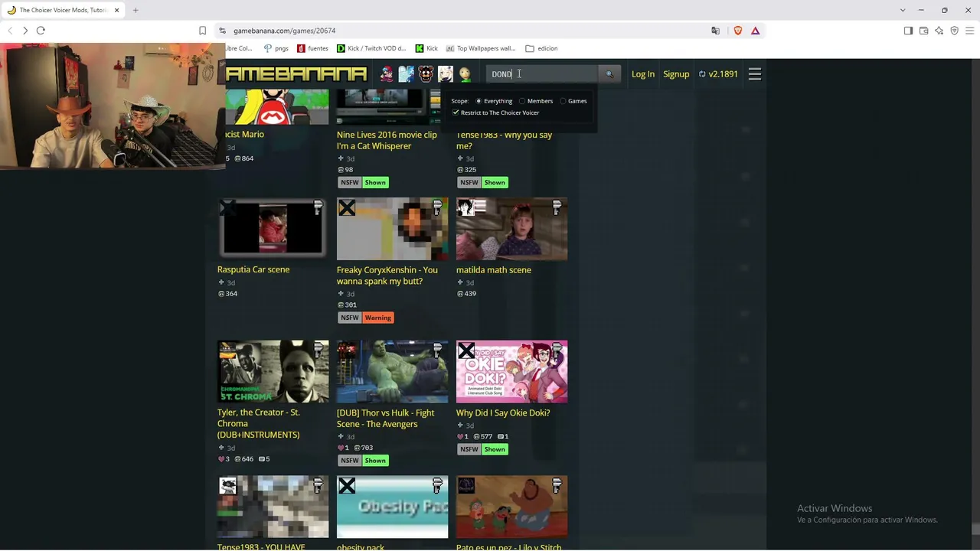Screen dimensions: 980x551
Task: Open the Brave Wallet icon
Action: point(923,31)
